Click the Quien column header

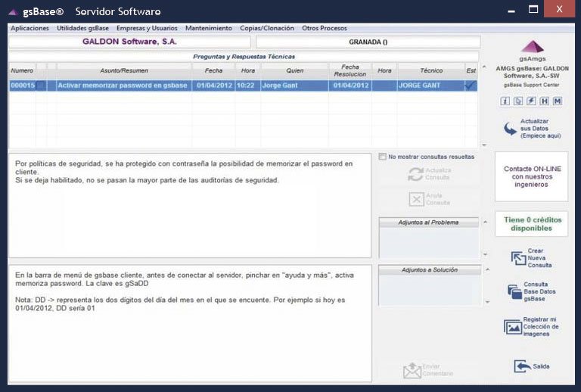tap(294, 70)
